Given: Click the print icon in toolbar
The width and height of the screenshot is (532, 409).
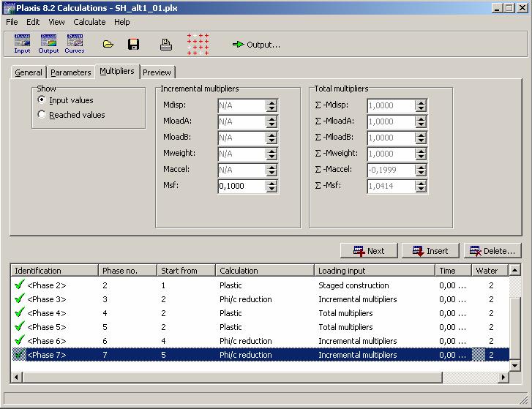Looking at the screenshot, I should coord(166,45).
